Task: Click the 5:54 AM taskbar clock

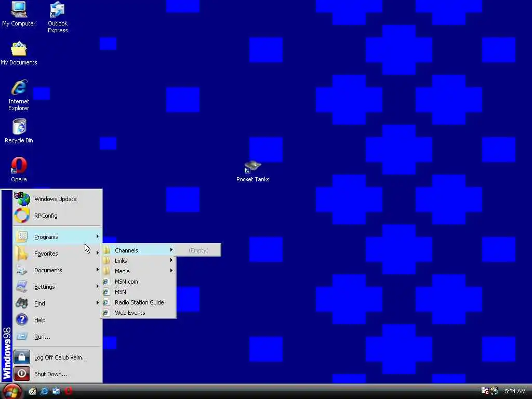Action: pos(515,391)
